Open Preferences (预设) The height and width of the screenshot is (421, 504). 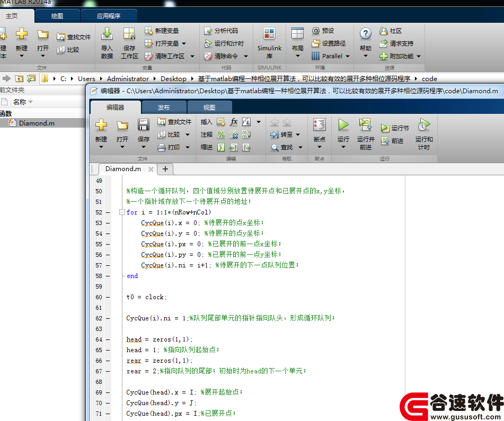pyautogui.click(x=323, y=31)
